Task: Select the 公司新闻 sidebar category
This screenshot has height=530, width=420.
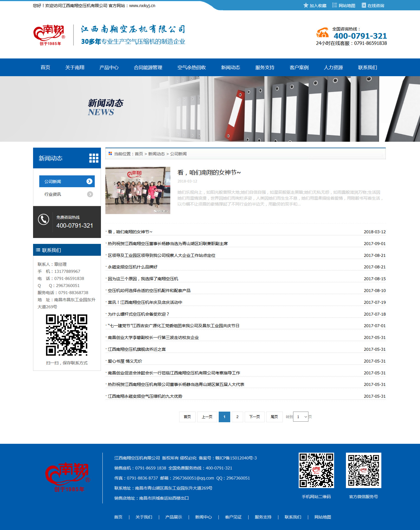Action: click(x=67, y=181)
